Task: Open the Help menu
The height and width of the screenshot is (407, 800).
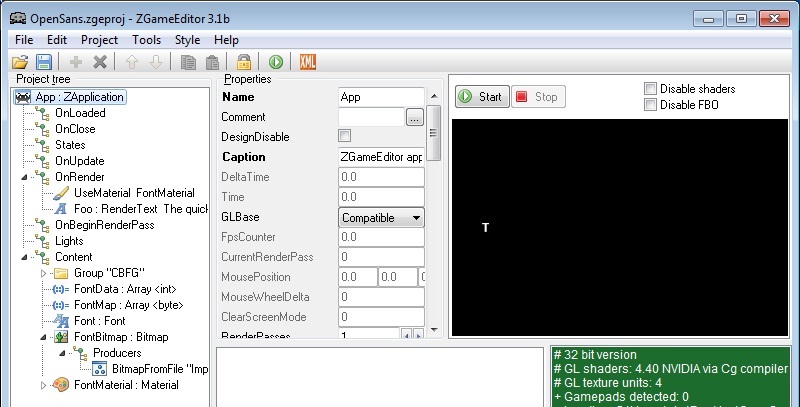Action: [x=226, y=40]
